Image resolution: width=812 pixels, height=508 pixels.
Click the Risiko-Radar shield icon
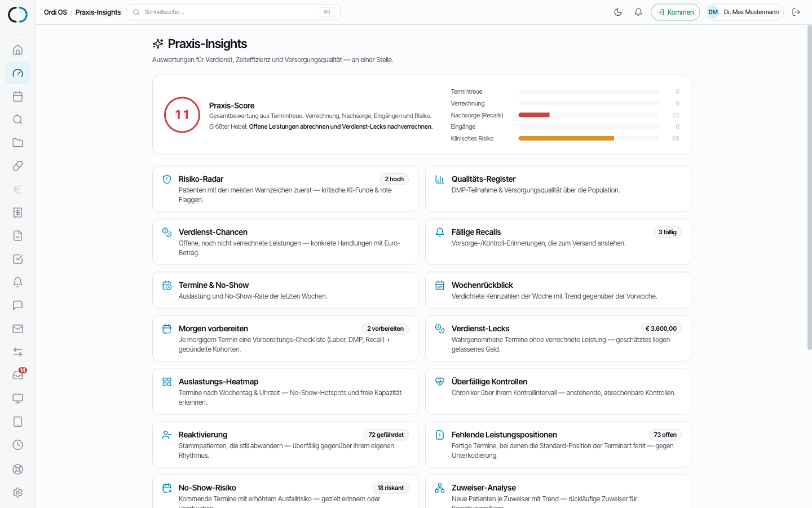167,179
